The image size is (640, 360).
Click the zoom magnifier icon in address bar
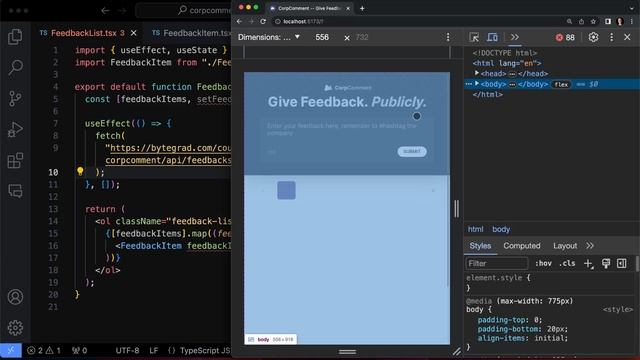click(x=569, y=21)
